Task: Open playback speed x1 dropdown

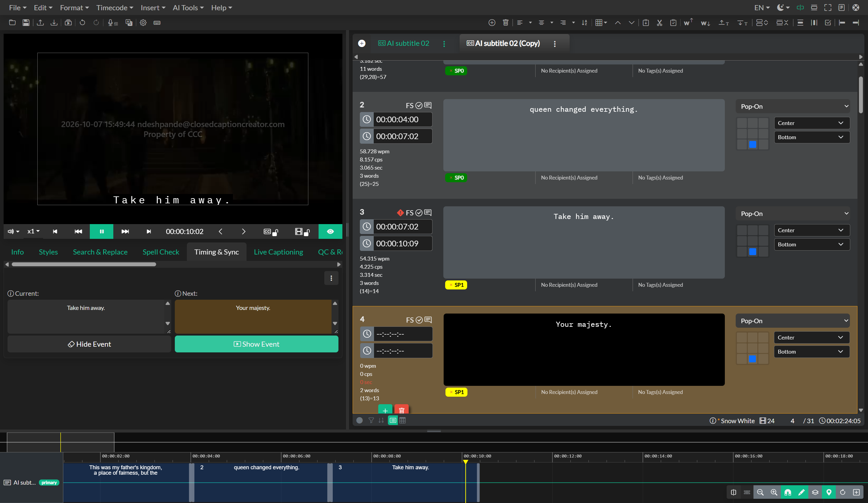Action: (33, 231)
